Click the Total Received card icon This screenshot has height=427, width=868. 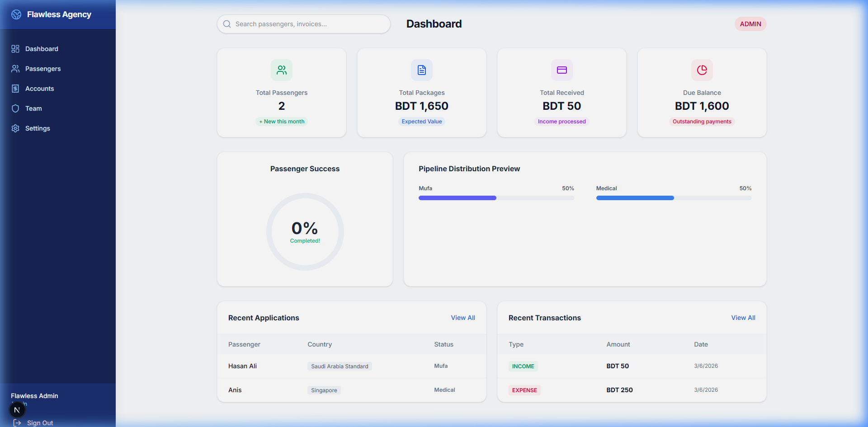click(562, 70)
